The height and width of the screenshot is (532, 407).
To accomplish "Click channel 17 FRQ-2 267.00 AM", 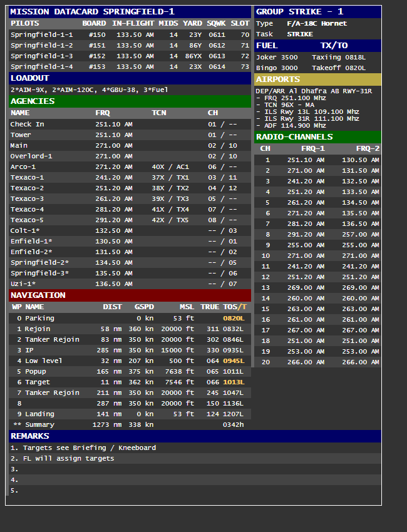I will pyautogui.click(x=360, y=330).
